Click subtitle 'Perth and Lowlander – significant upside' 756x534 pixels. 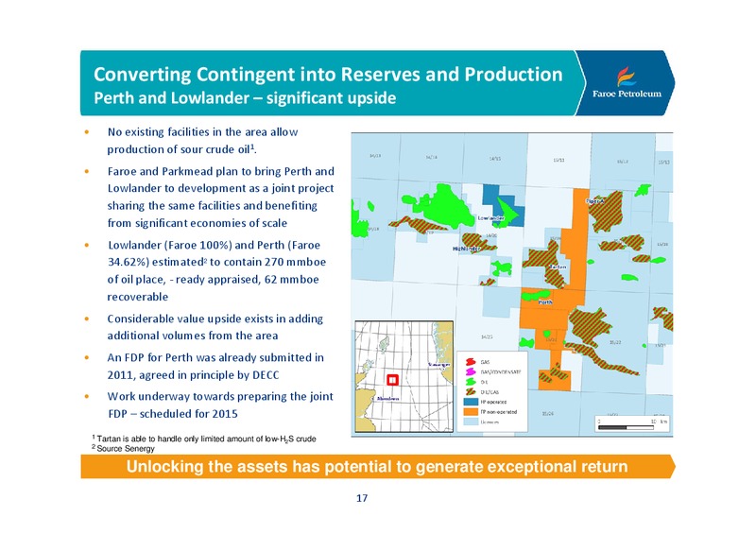[x=245, y=98]
